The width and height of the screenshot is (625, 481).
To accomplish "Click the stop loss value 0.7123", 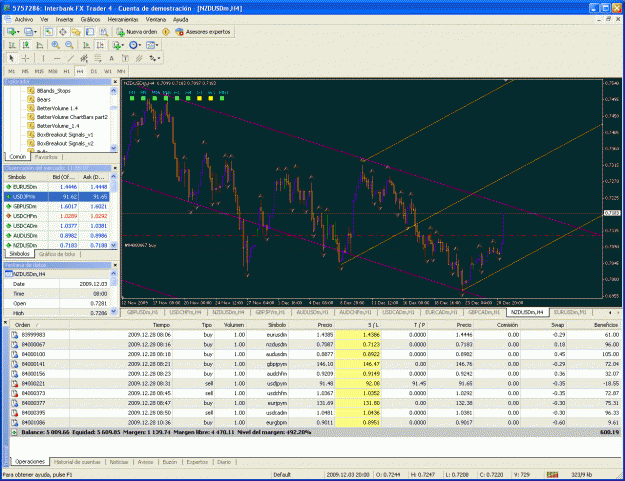I will point(371,344).
